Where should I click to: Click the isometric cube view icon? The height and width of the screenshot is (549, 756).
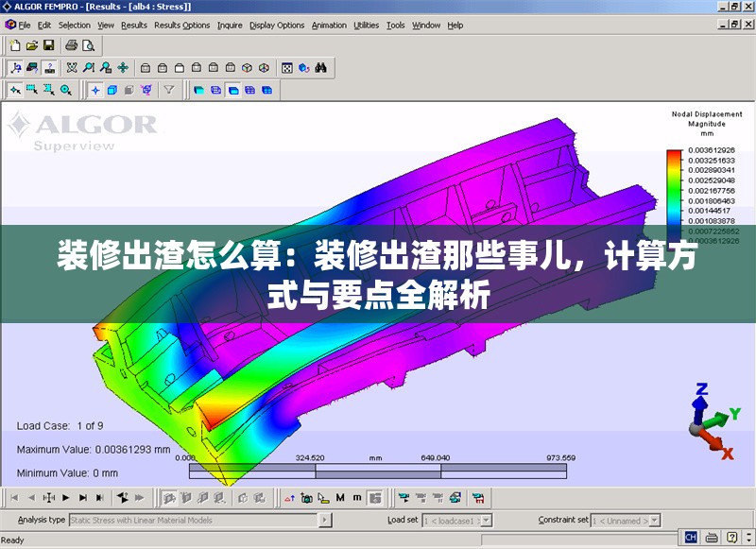click(x=248, y=68)
